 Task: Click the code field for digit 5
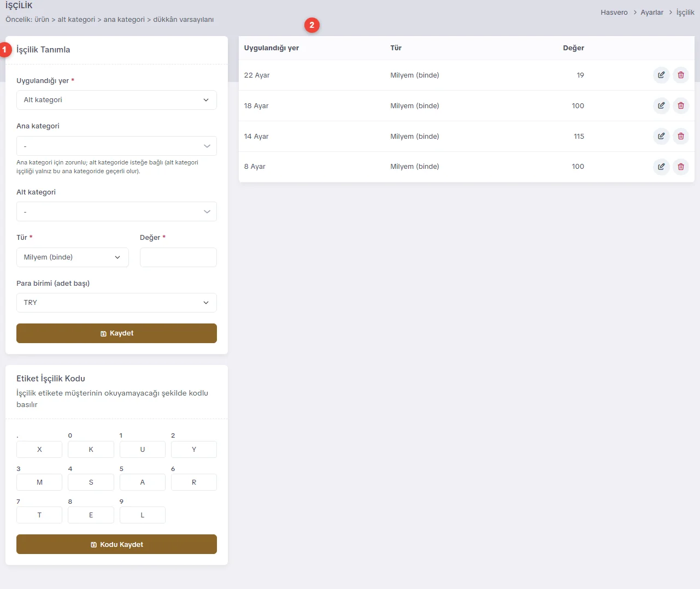point(143,482)
